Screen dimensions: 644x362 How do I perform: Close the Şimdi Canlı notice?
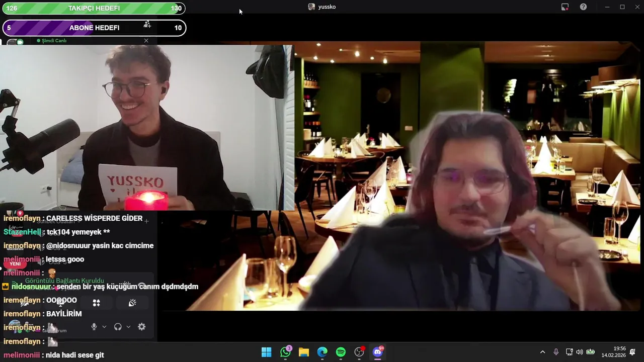point(146,41)
